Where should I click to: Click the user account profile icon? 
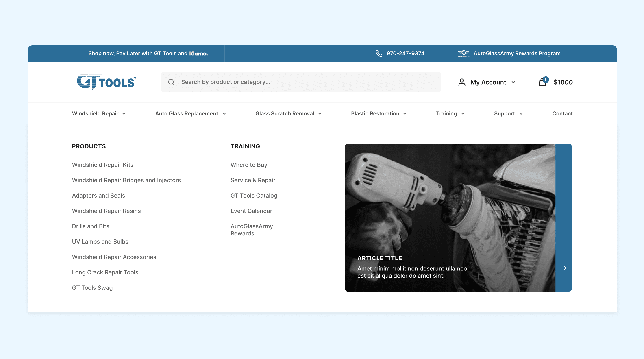[x=462, y=82]
